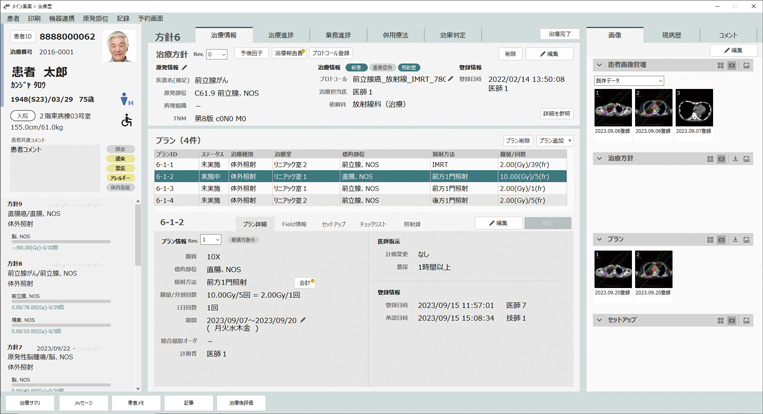Switch プラン image section to grid view
The width and height of the screenshot is (763, 414).
pyautogui.click(x=710, y=239)
